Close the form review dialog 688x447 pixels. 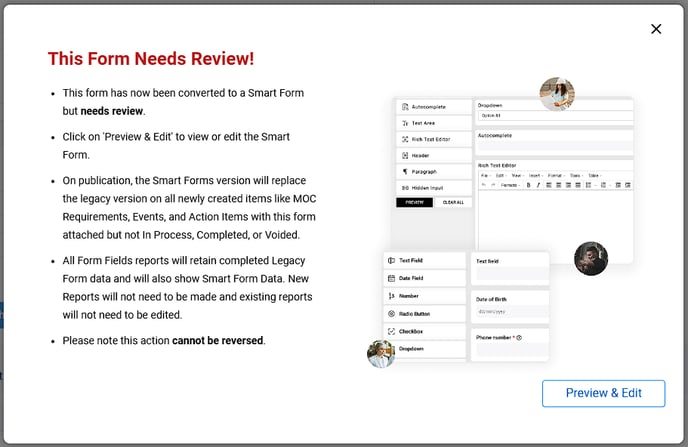coord(656,29)
